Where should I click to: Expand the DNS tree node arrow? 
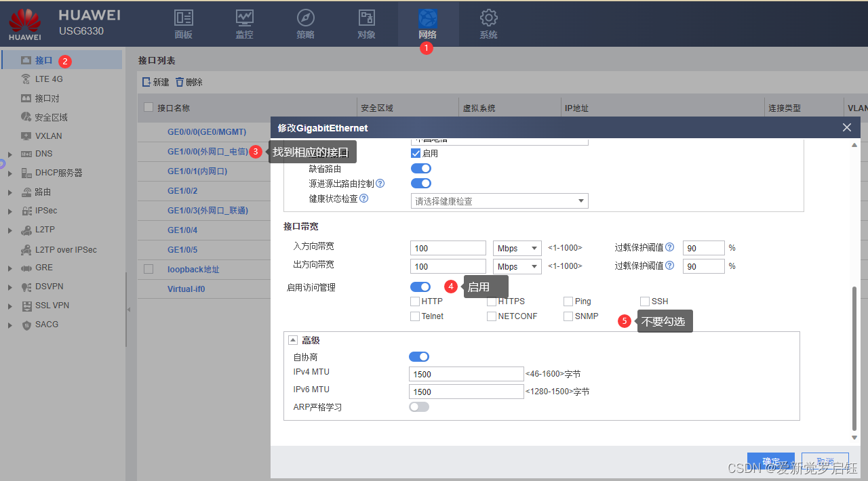click(x=9, y=154)
